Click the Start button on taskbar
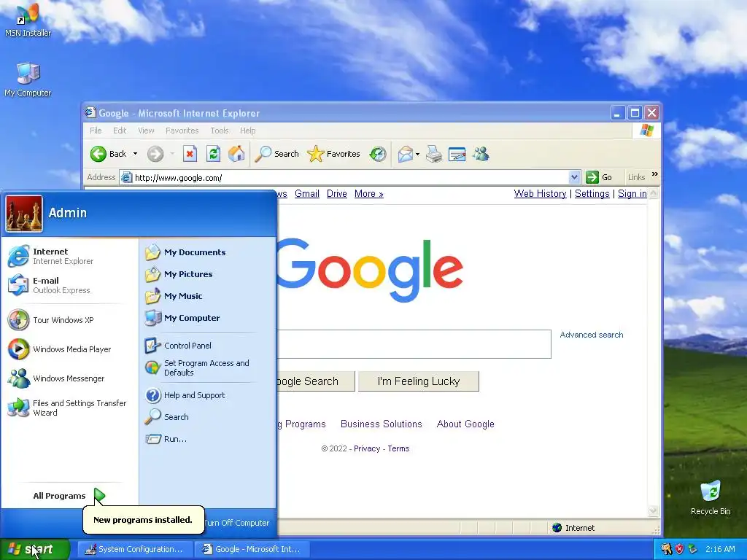 (x=35, y=549)
